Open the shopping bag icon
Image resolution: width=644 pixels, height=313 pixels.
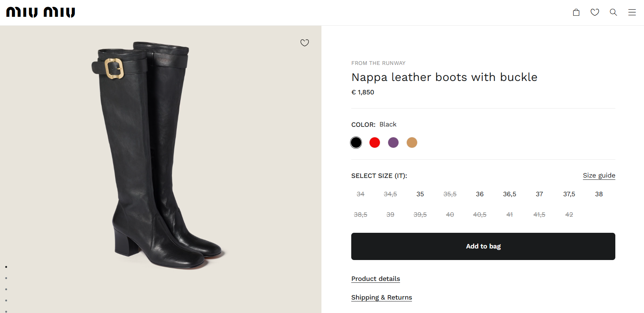pos(576,12)
